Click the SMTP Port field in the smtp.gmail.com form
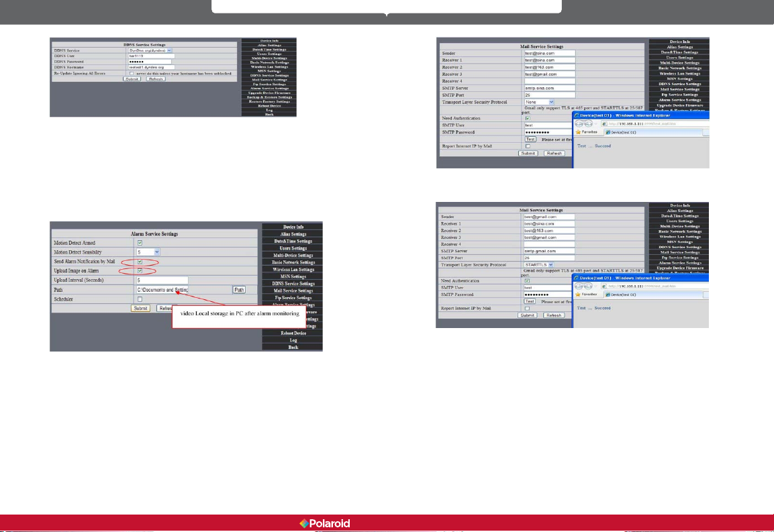This screenshot has height=532, width=774. [x=549, y=258]
